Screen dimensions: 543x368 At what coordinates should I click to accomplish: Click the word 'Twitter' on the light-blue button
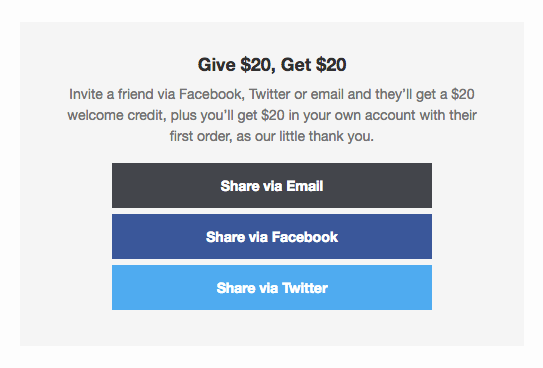[x=305, y=288]
